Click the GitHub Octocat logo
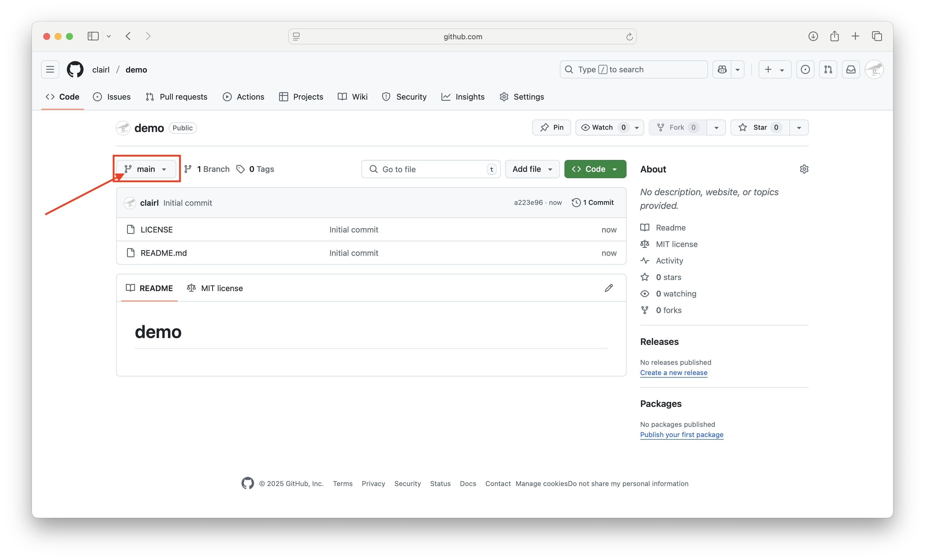Screen dimensions: 925x560 click(75, 69)
